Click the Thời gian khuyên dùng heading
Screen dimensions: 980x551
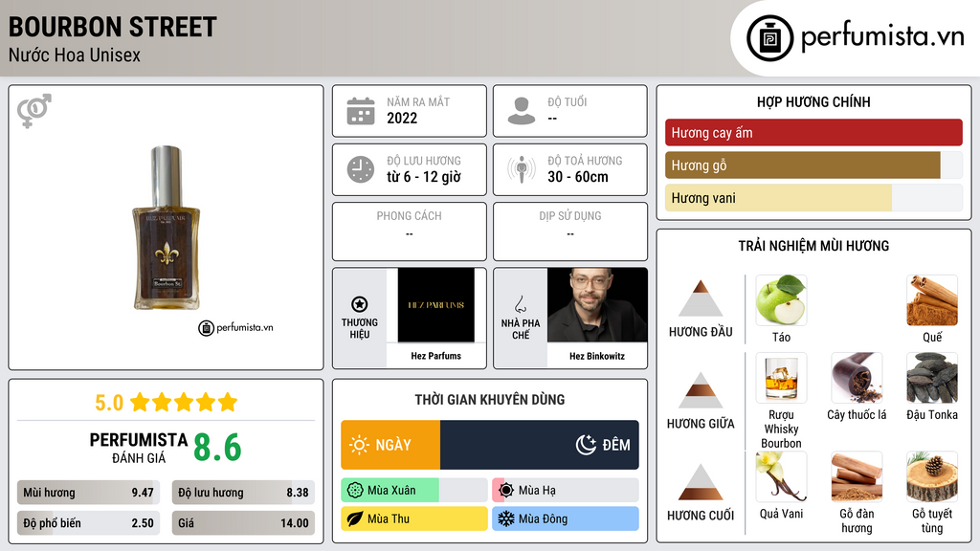tap(490, 399)
